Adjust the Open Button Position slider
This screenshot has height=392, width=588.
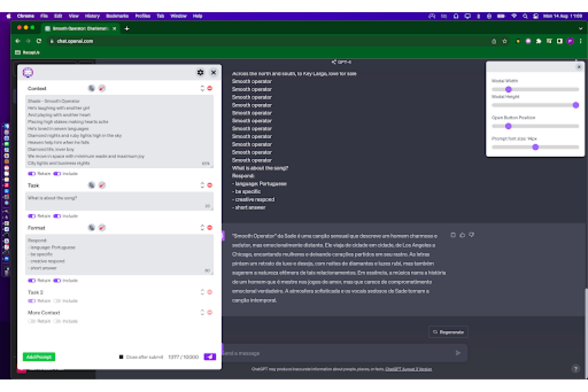point(535,126)
